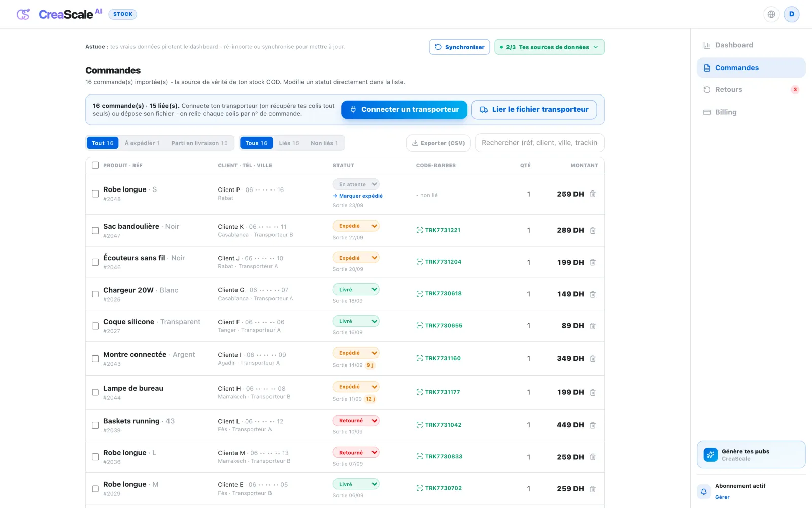Screen dimensions: 812x508
Task: Check the Baskets running row checkbox
Action: (x=95, y=425)
